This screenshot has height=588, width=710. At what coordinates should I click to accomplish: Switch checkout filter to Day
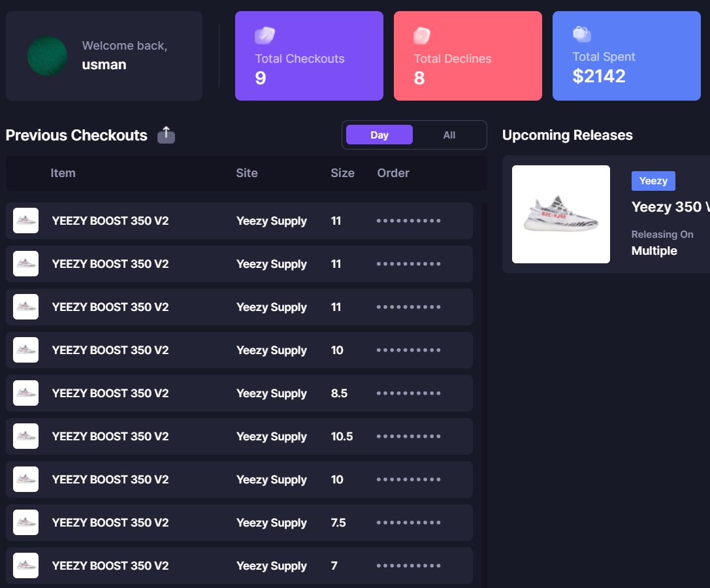coord(379,135)
